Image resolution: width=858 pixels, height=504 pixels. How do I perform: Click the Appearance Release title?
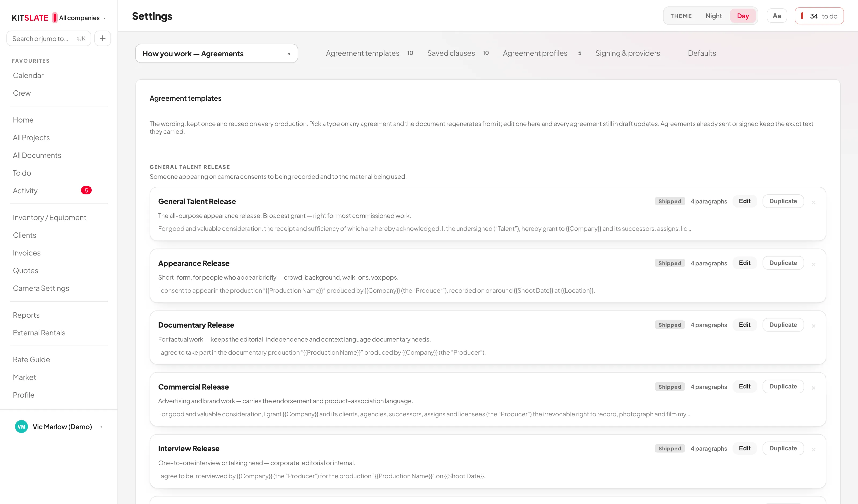pyautogui.click(x=194, y=263)
